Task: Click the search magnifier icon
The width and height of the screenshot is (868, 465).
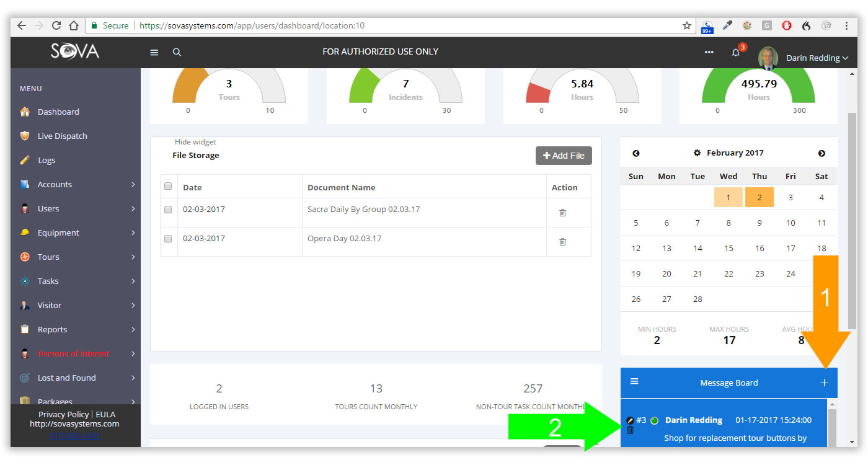Action: point(177,52)
